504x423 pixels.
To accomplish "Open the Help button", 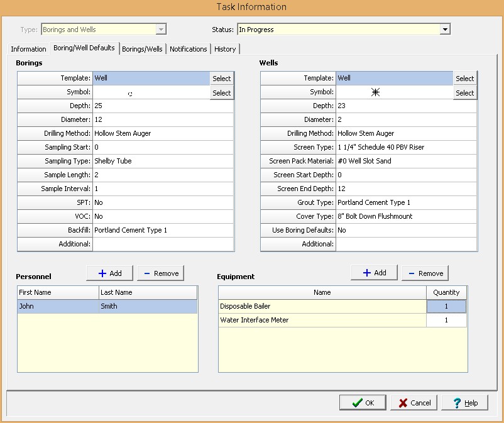I will pos(464,403).
